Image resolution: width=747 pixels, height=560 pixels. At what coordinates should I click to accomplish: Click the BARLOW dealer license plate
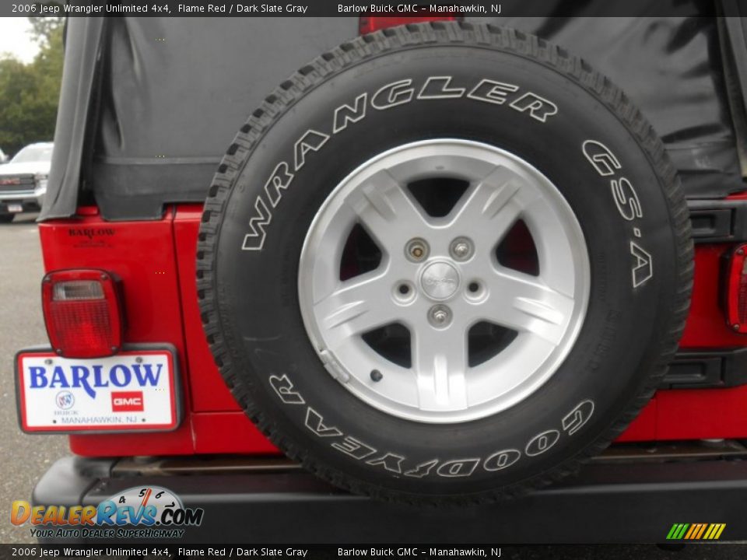click(x=98, y=390)
